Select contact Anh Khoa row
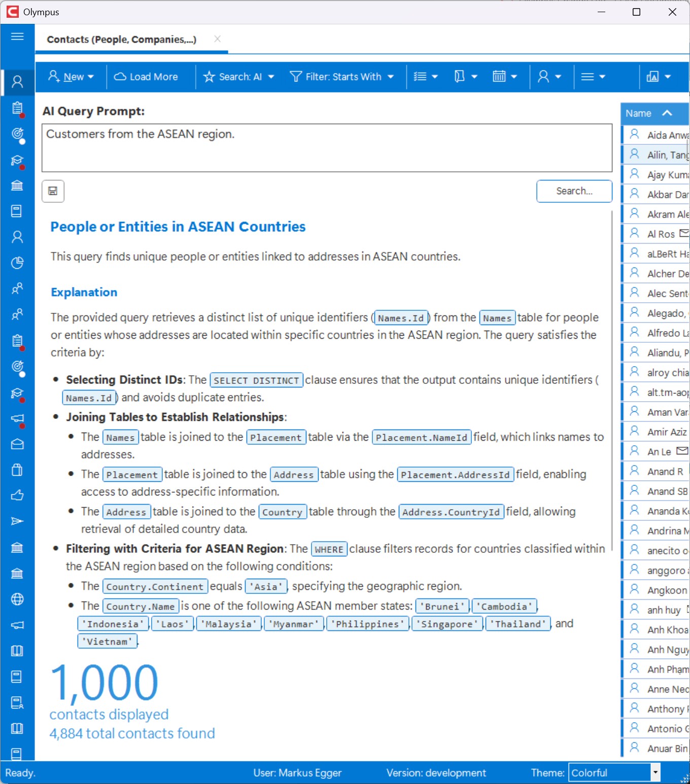690x784 pixels. point(655,629)
